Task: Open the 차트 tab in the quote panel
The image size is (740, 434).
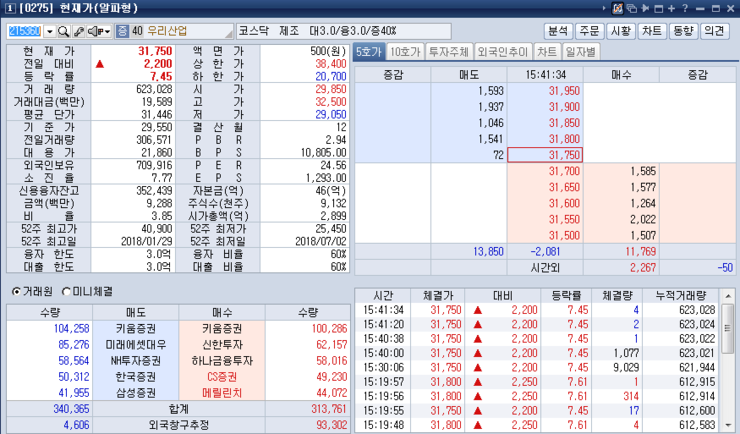Action: [x=547, y=51]
